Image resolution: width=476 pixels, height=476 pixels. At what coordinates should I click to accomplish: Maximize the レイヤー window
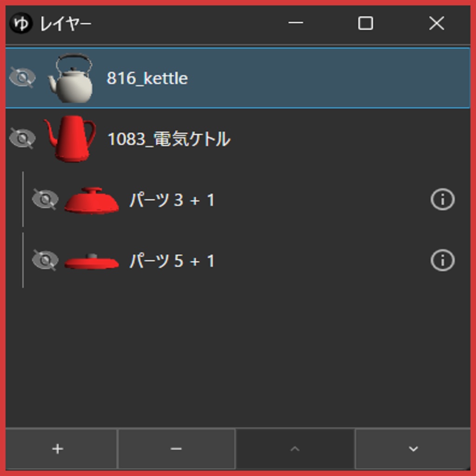pos(365,23)
